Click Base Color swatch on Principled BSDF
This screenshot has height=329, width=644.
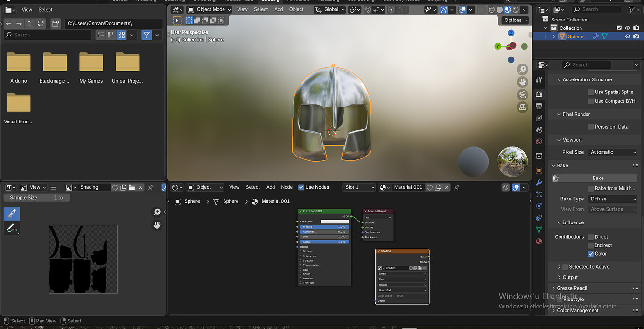(x=335, y=222)
